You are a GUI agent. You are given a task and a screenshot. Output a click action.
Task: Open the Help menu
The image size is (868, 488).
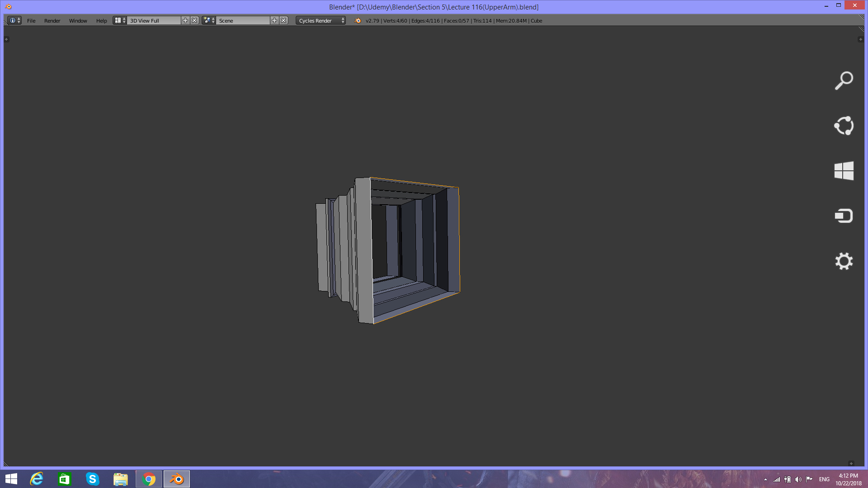click(x=101, y=21)
